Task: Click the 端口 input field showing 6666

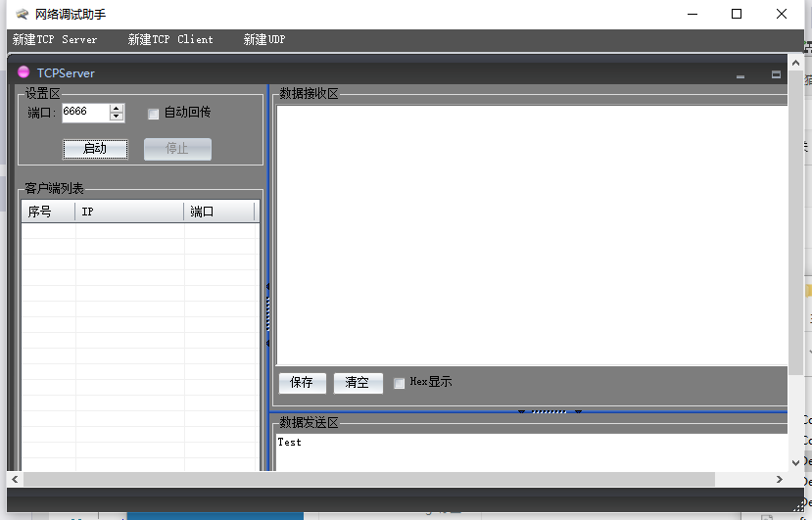Action: point(85,113)
